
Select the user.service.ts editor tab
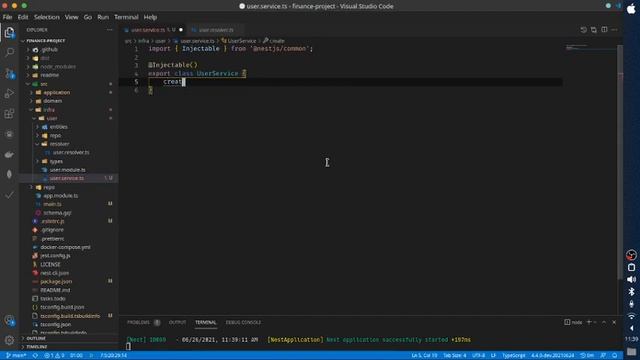coord(153,30)
